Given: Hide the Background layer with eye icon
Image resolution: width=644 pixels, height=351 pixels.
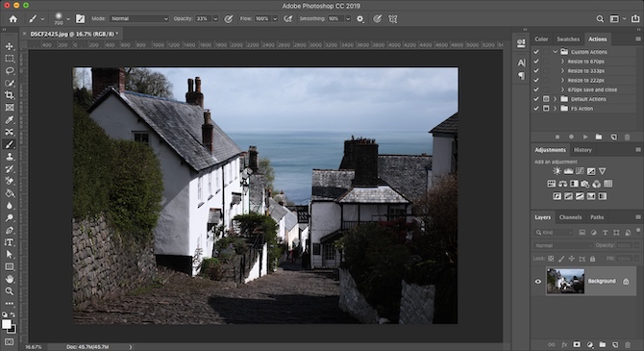Looking at the screenshot, I should [x=538, y=282].
